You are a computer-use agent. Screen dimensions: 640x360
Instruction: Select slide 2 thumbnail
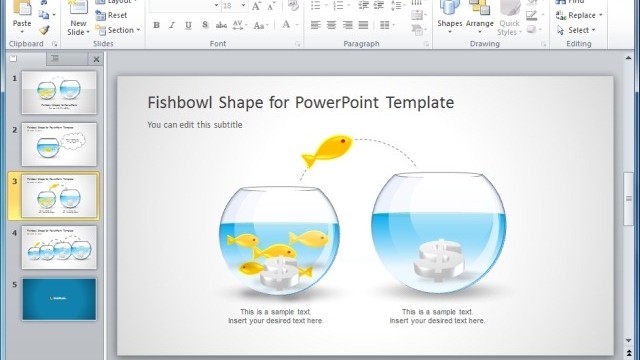pos(59,144)
